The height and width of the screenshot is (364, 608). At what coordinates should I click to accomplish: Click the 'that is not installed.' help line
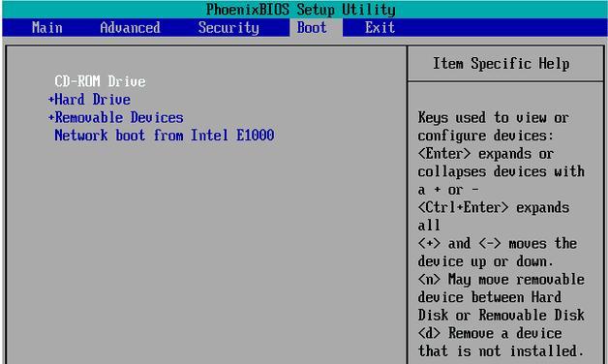[x=501, y=351]
